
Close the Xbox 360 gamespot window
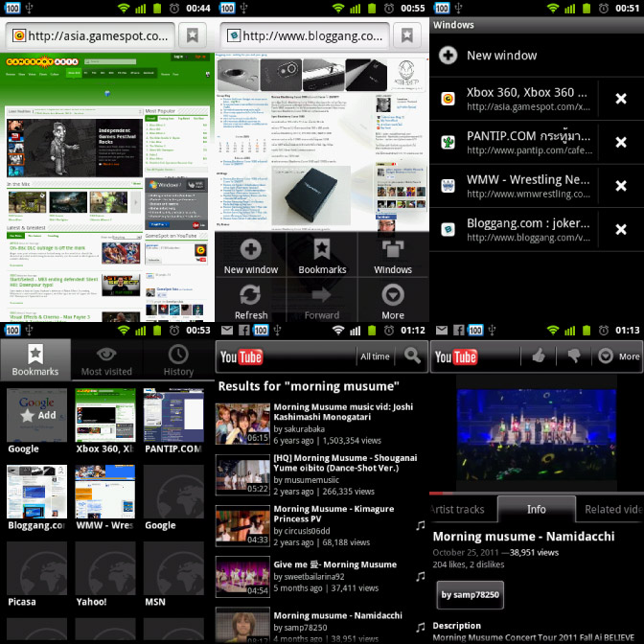tap(621, 99)
